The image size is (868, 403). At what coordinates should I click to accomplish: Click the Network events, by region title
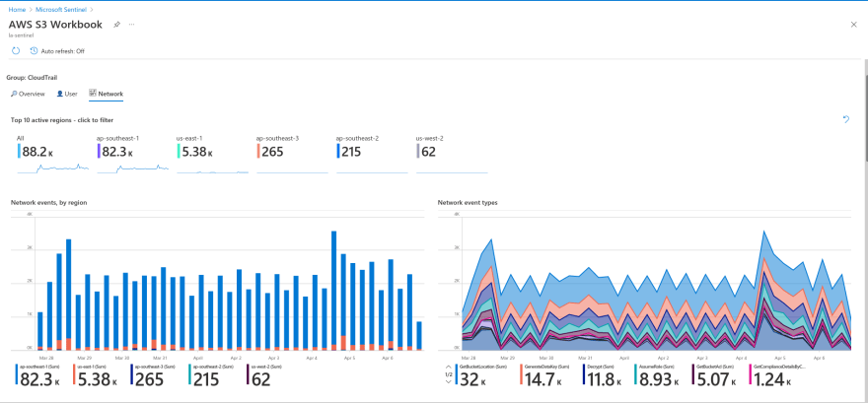48,203
